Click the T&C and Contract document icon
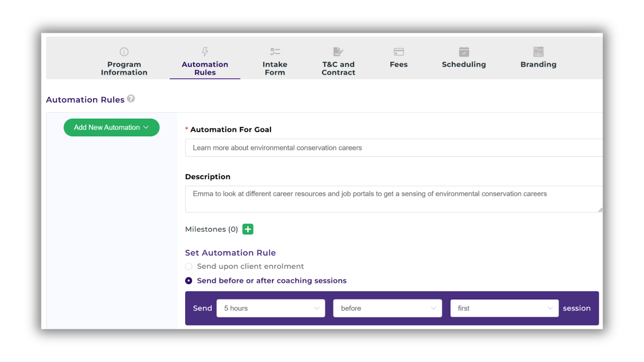 click(x=338, y=51)
